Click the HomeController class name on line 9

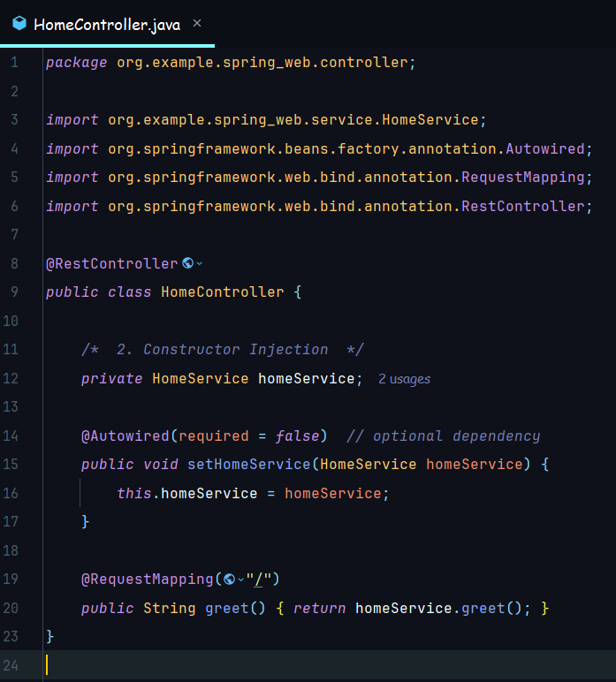tap(223, 292)
